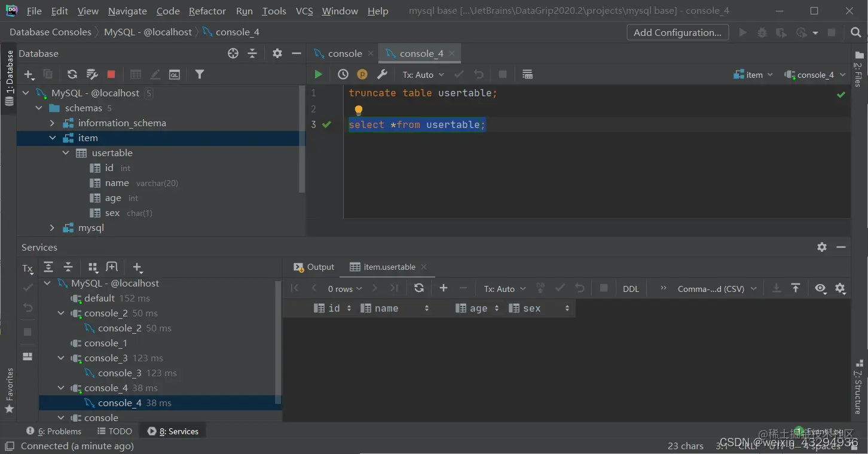This screenshot has height=454, width=868.
Task: Reload the result grid with the refresh icon
Action: point(419,288)
